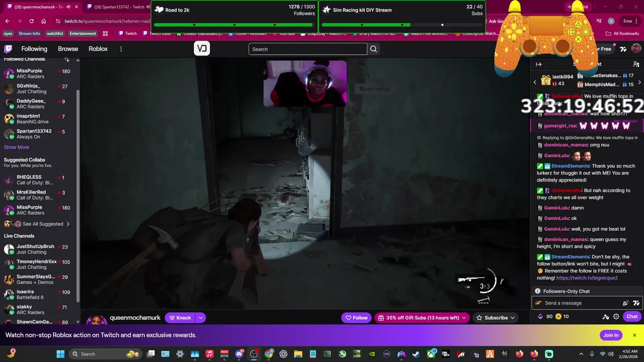644x362 pixels.
Task: Open chat settings gear icon
Action: 616,317
